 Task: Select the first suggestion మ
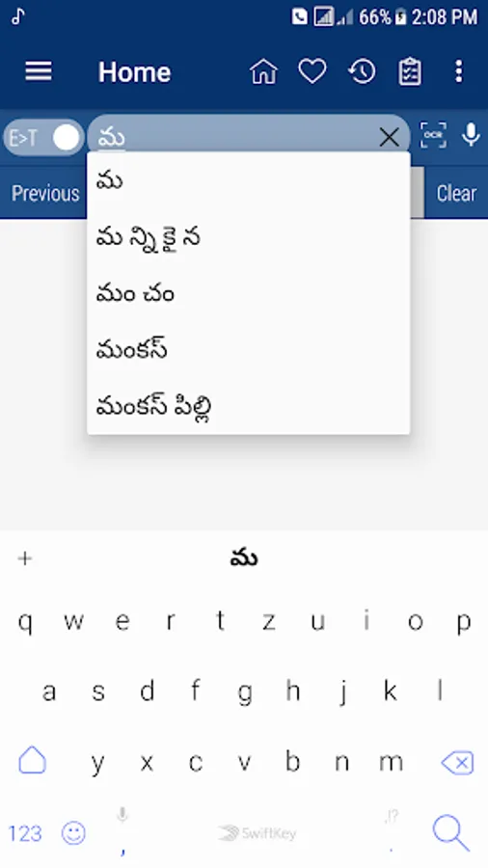click(249, 180)
